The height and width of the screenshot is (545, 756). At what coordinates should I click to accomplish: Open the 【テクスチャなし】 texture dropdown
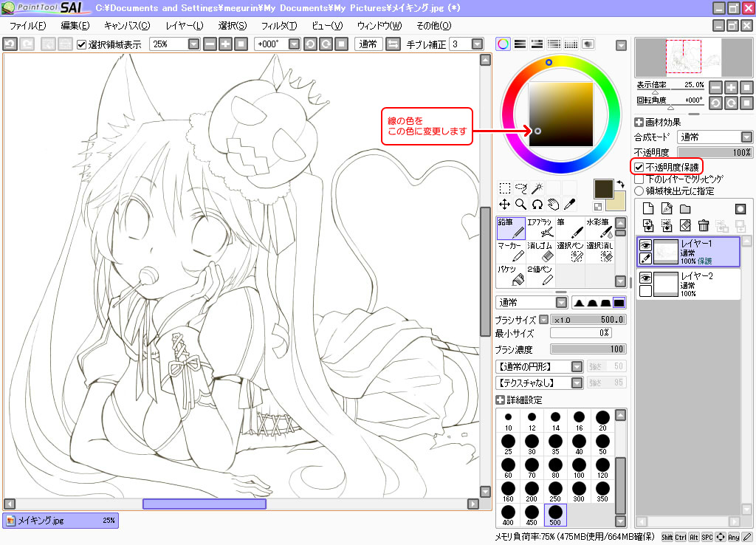(577, 383)
